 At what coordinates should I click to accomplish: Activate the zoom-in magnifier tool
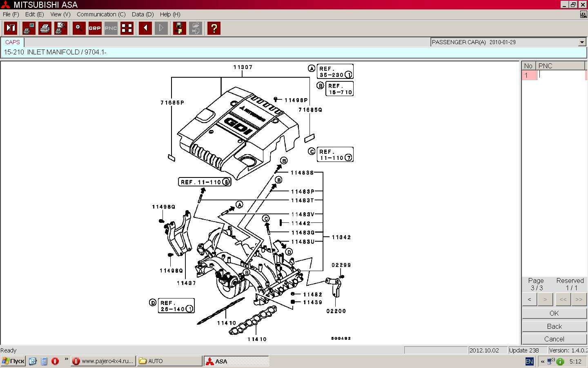79,28
